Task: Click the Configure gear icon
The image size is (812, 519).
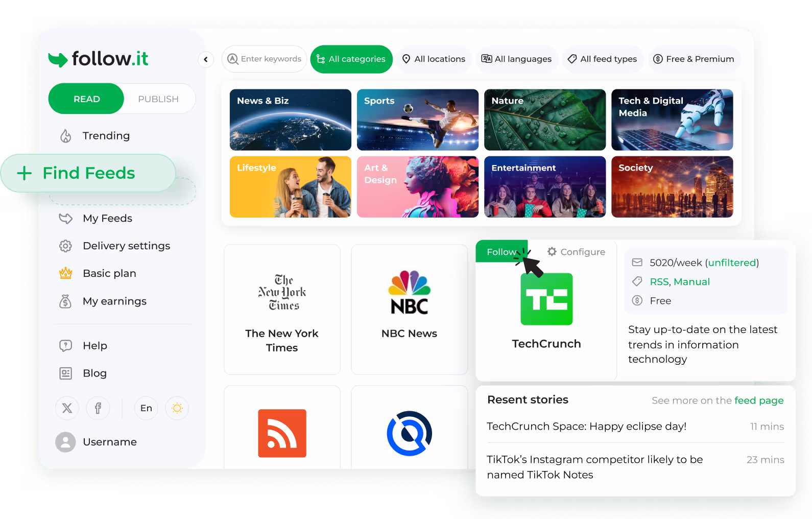Action: pyautogui.click(x=552, y=252)
